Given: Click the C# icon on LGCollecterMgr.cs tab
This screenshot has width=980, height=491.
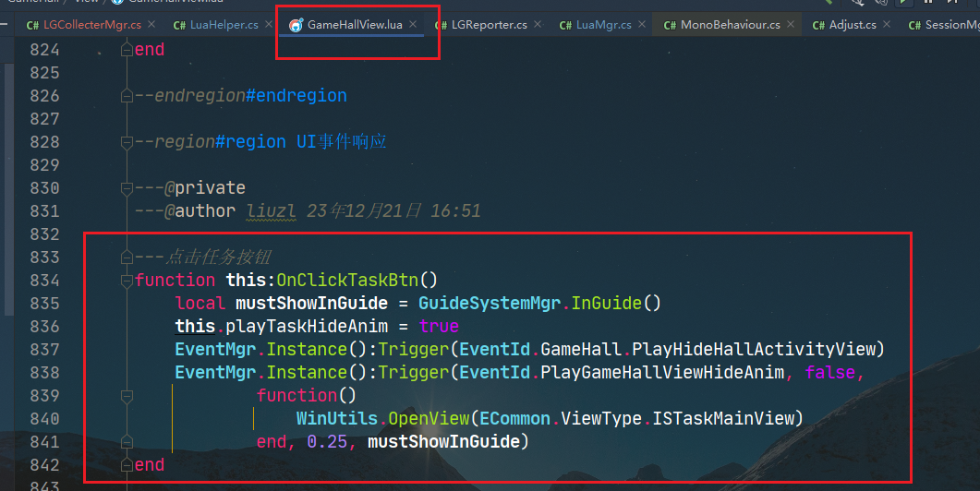Looking at the screenshot, I should [x=32, y=25].
